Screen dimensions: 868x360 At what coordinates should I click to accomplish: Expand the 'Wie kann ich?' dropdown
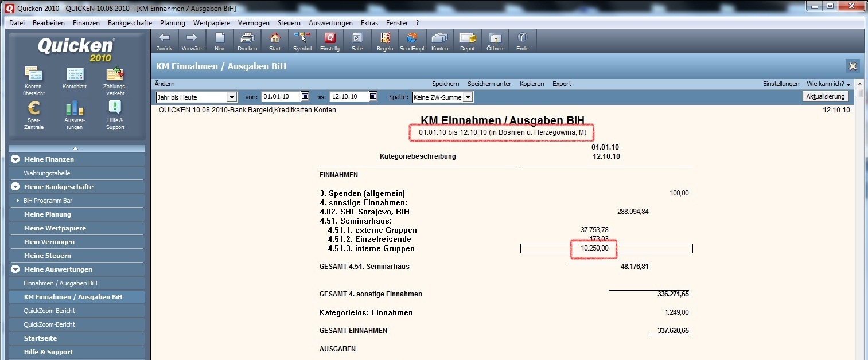click(x=828, y=84)
